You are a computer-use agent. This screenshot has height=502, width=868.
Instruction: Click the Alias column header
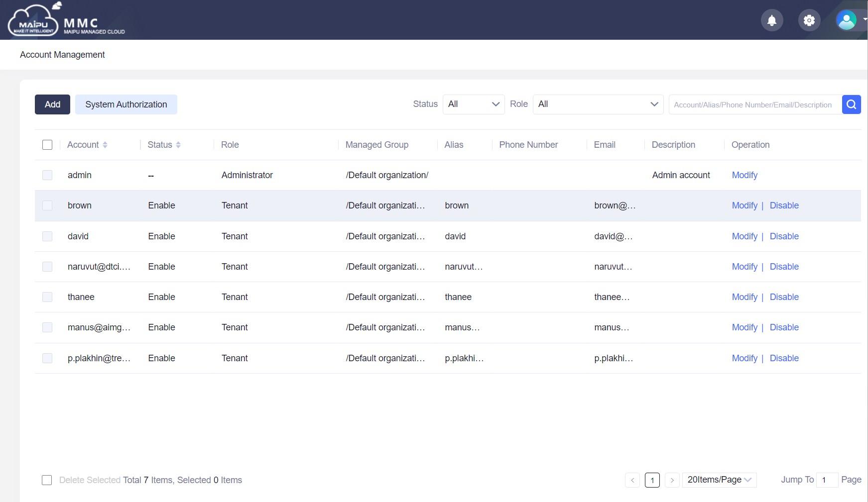[454, 145]
